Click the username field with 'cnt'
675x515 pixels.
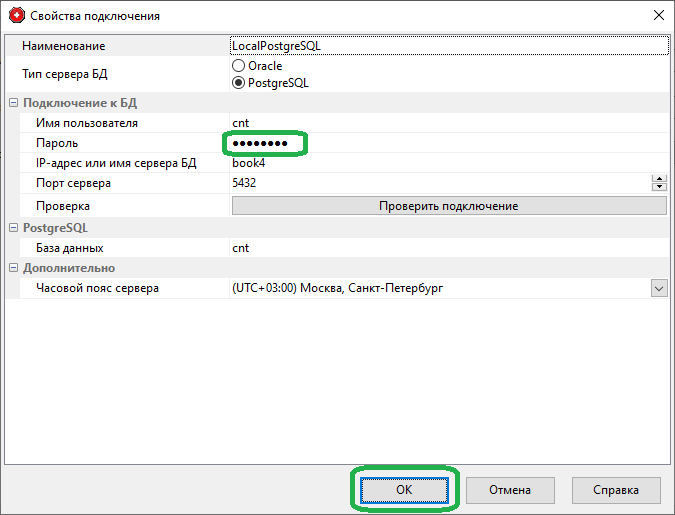(x=449, y=123)
